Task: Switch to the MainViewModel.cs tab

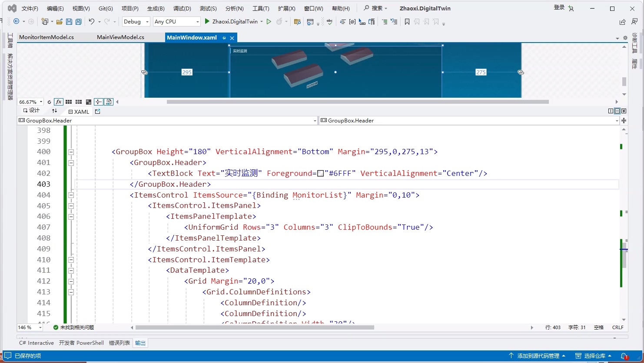Action: pyautogui.click(x=120, y=37)
